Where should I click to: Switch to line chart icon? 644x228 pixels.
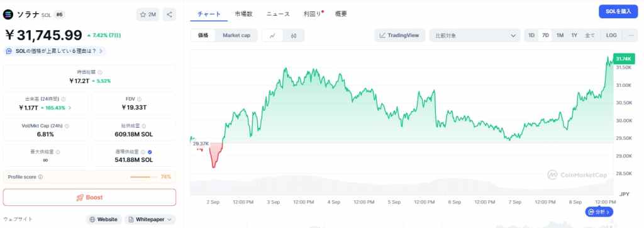pyautogui.click(x=272, y=36)
